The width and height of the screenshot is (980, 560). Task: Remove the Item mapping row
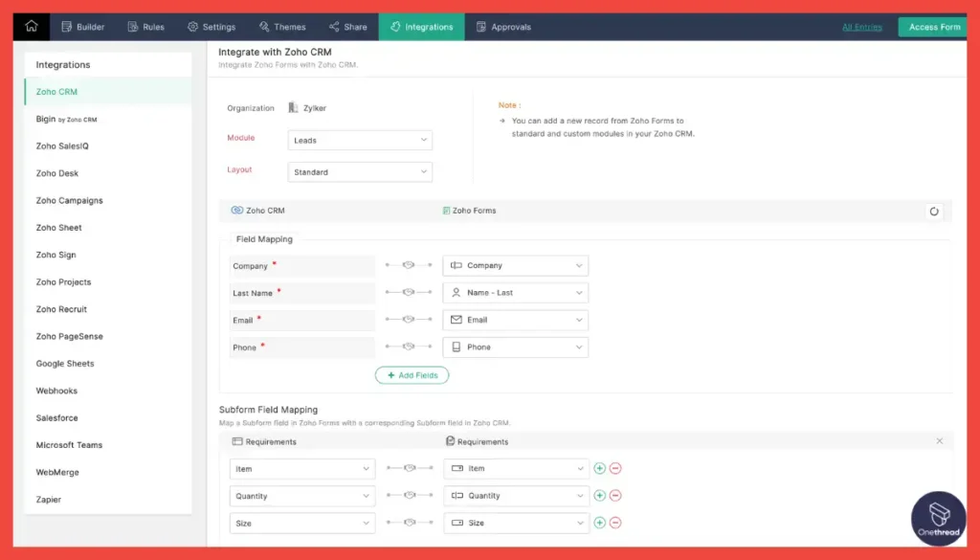click(615, 468)
